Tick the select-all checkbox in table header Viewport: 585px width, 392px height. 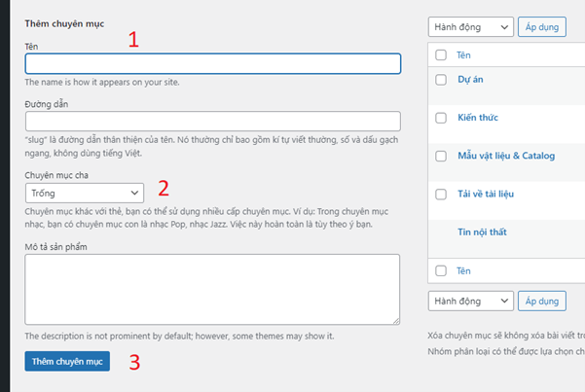[x=441, y=55]
